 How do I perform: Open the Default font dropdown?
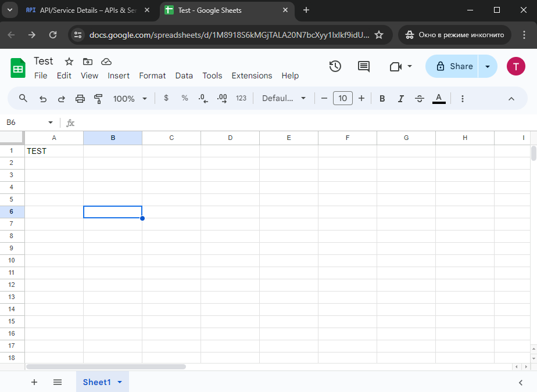284,99
